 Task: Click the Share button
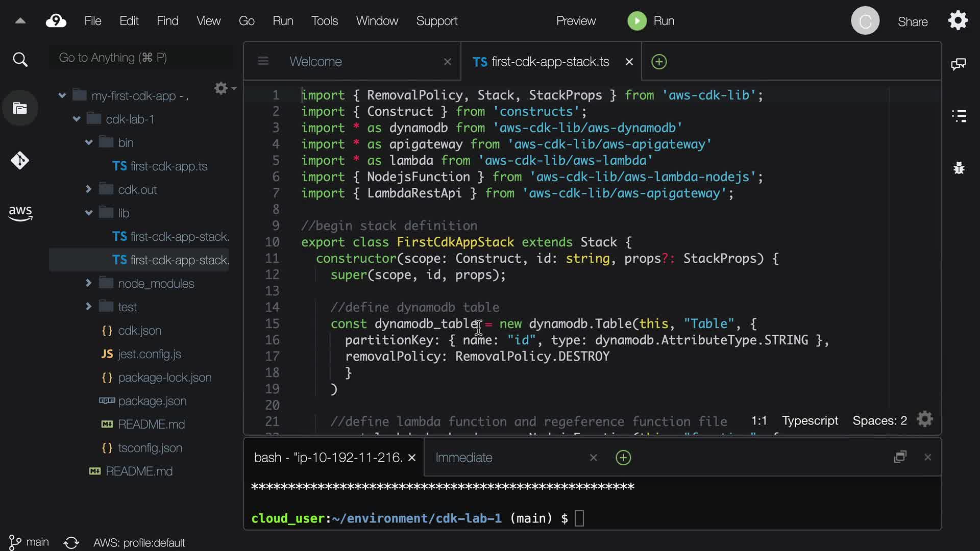(x=912, y=22)
